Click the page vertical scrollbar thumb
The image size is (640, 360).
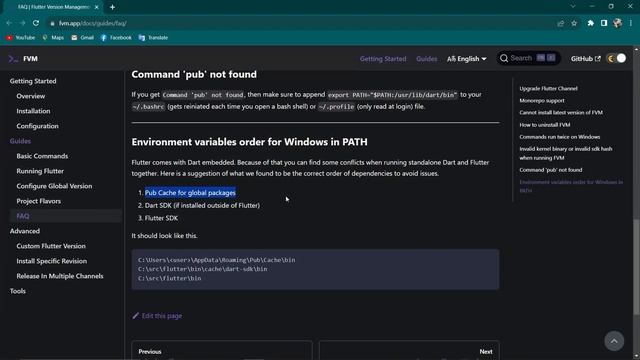click(636, 267)
